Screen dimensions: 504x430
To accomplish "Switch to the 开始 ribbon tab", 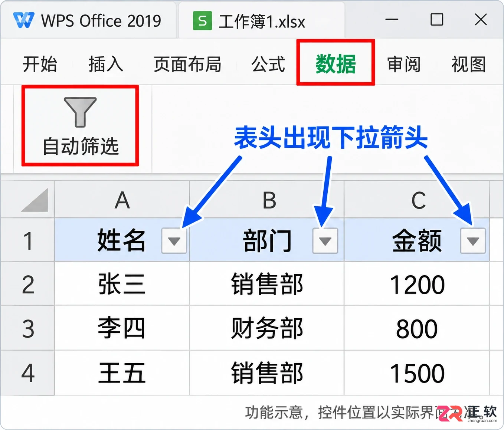I will 40,64.
